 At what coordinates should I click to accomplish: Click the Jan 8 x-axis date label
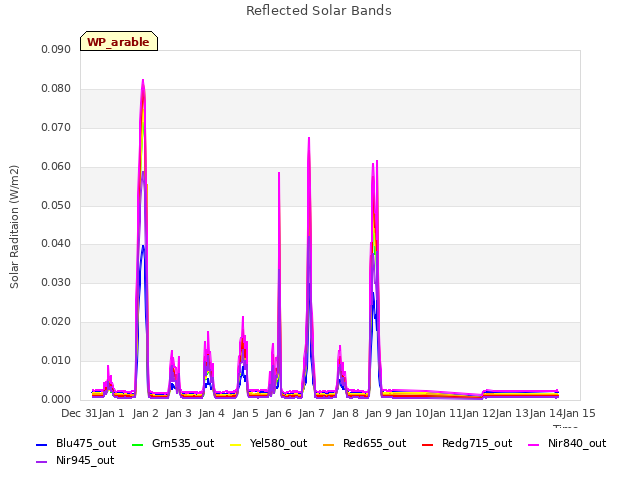[345, 413]
